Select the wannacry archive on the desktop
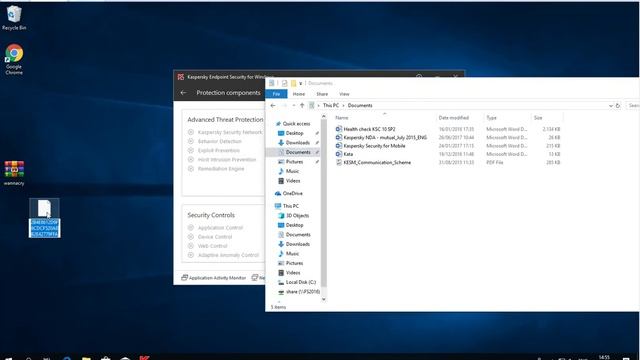640x360 pixels. pyautogui.click(x=14, y=173)
